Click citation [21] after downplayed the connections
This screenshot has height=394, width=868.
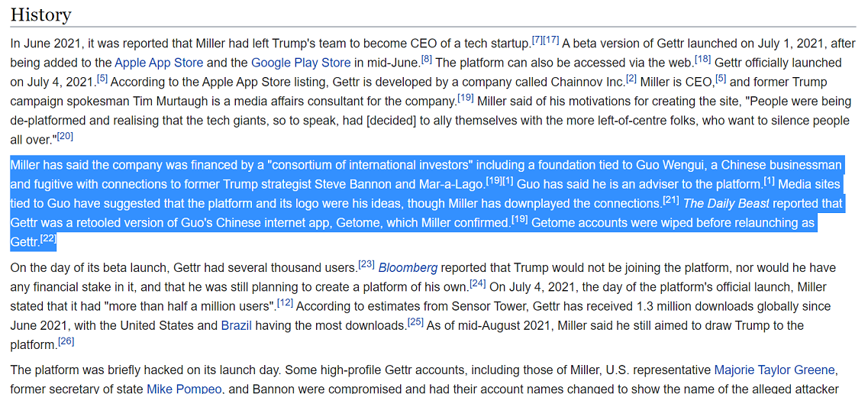672,200
